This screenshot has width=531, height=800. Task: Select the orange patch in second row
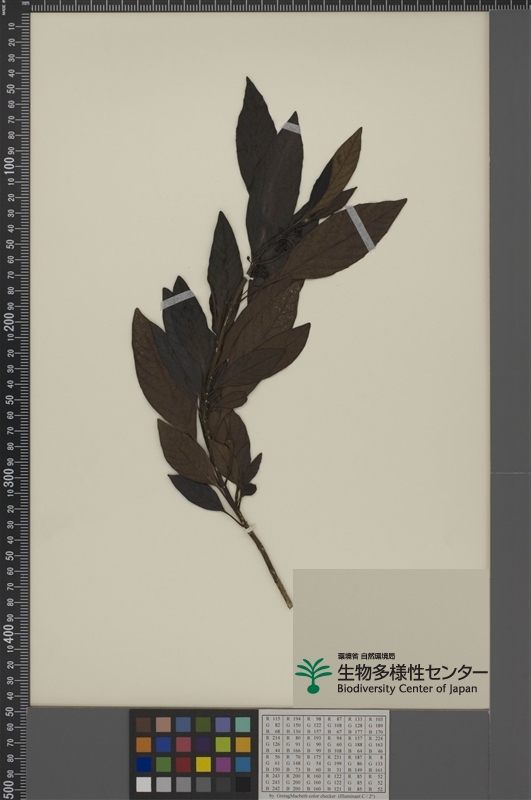point(144,744)
